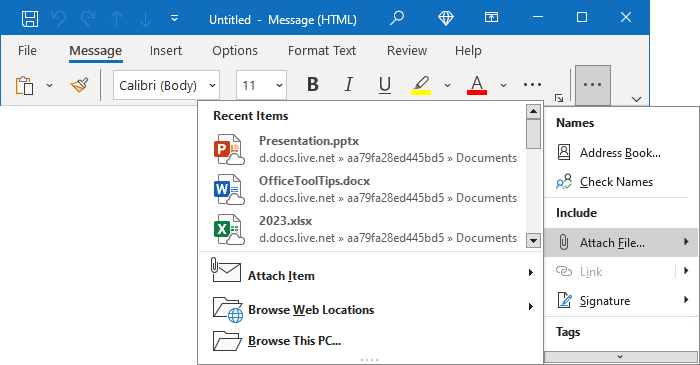Click the diamond premium icon
The height and width of the screenshot is (365, 700).
point(446,18)
